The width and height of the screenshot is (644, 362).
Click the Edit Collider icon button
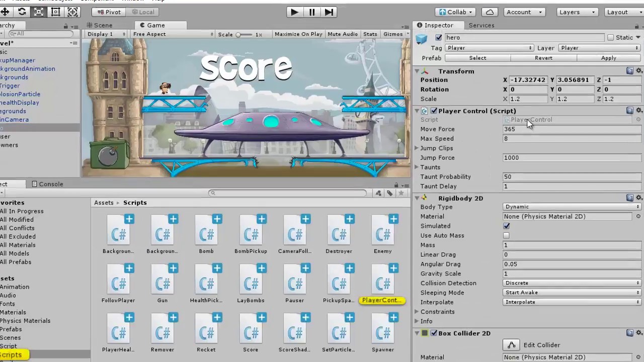coord(511,345)
